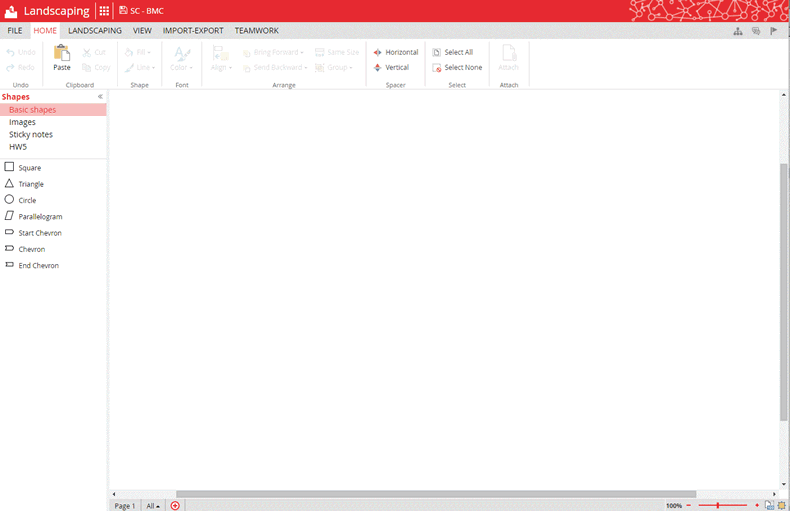
Task: Collapse the Shapes panel
Action: tap(100, 97)
